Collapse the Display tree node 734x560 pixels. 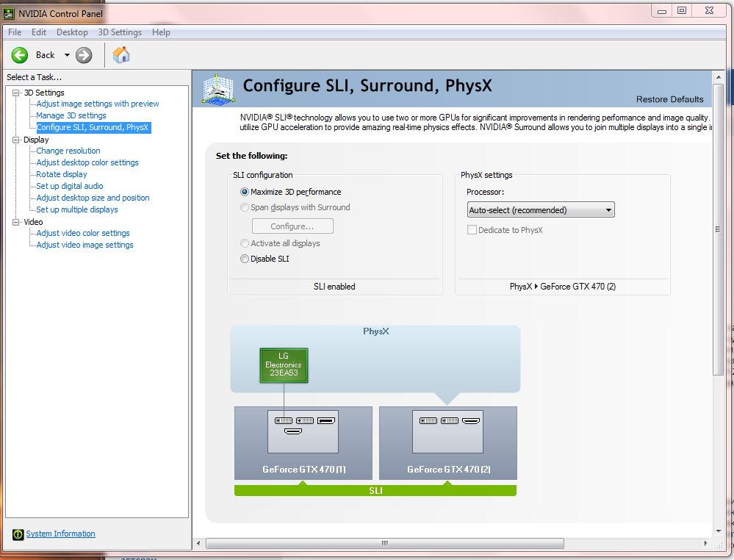pos(16,140)
